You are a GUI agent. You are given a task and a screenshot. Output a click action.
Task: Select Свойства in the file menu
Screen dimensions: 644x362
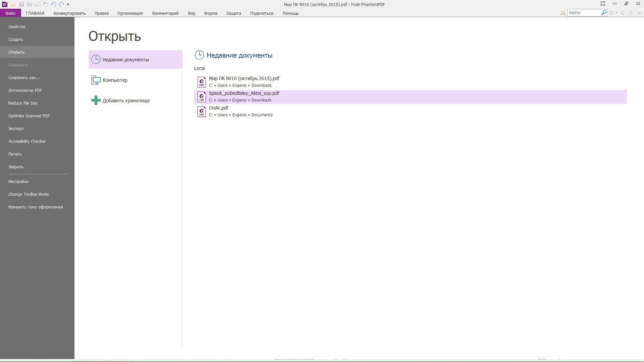37,26
